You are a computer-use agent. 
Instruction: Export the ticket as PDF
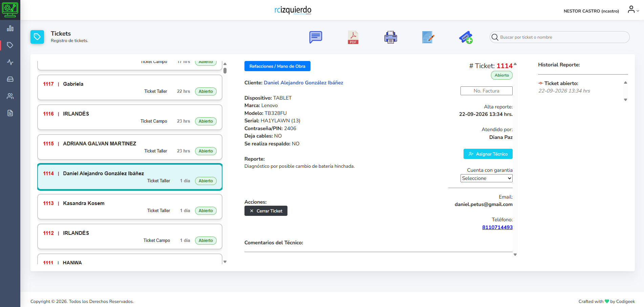coord(353,37)
